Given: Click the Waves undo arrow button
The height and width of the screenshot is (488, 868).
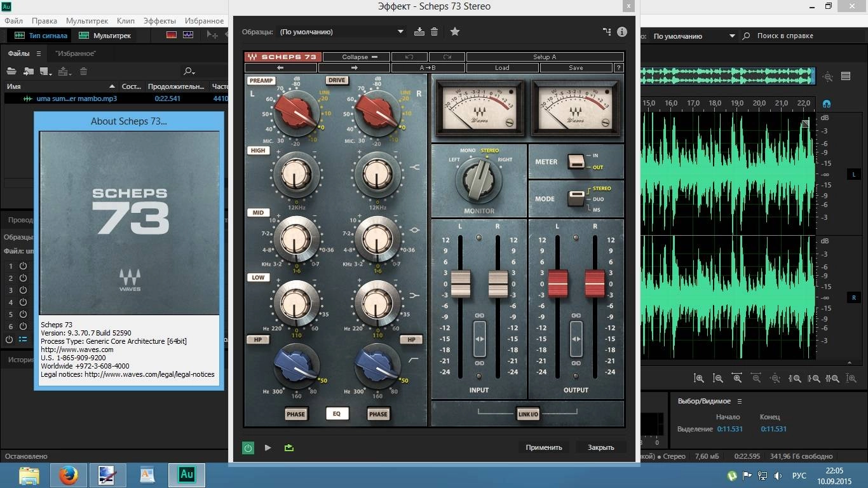Looking at the screenshot, I should tap(409, 57).
